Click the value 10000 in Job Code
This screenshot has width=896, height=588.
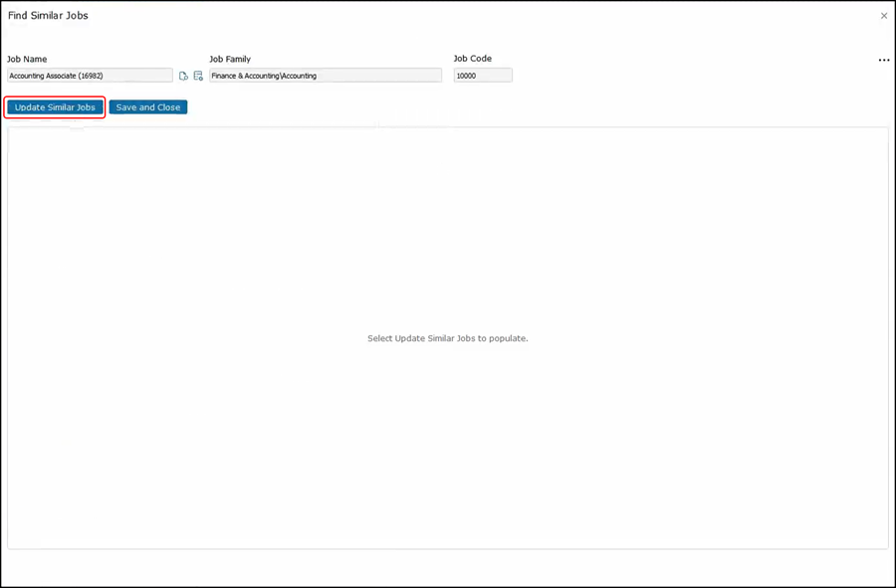tap(467, 76)
